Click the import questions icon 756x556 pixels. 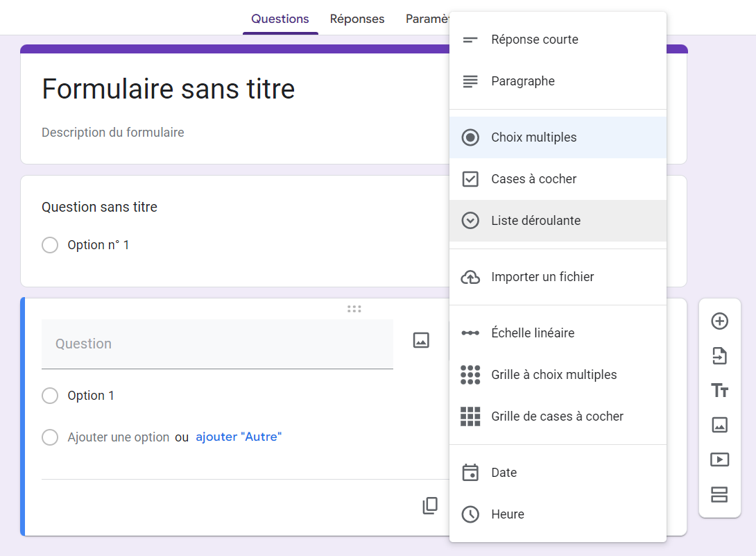click(x=719, y=356)
